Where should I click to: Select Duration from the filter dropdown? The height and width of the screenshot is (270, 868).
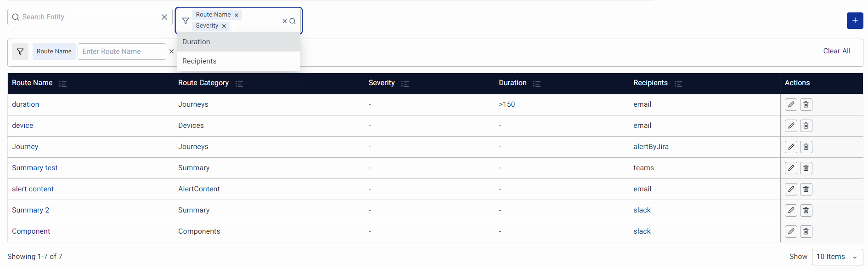196,42
